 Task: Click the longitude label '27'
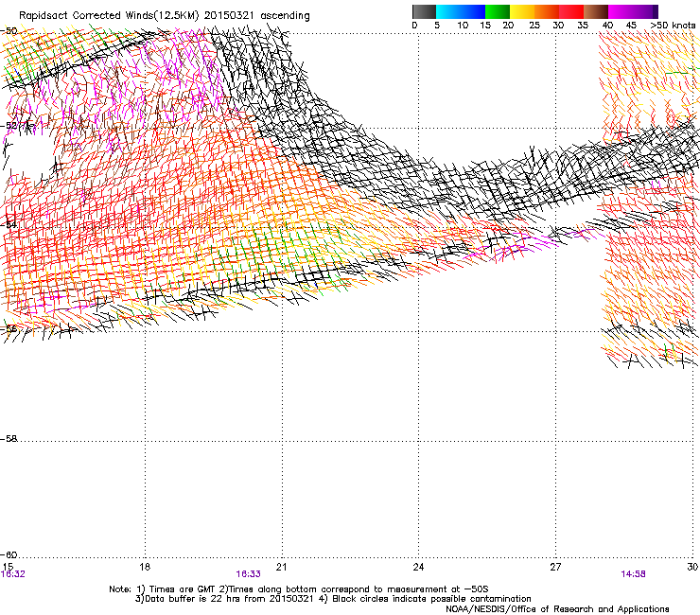point(555,567)
